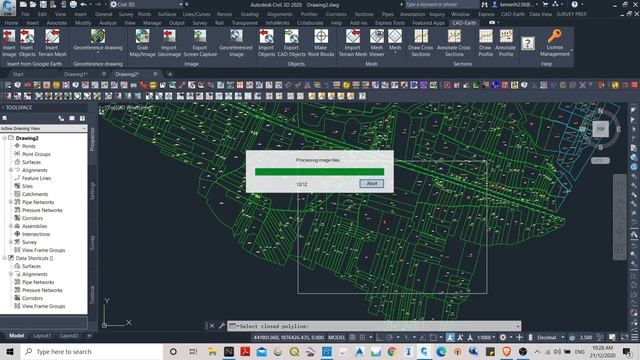Viewport: 640px width, 360px height.
Task: Click the navigation bar on the right
Action: pyautogui.click(x=620, y=217)
